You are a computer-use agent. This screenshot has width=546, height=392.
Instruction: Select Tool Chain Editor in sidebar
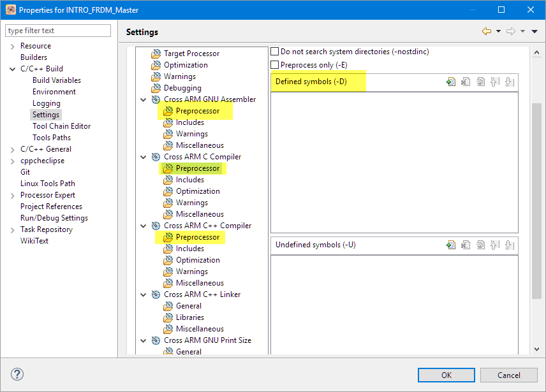[61, 126]
